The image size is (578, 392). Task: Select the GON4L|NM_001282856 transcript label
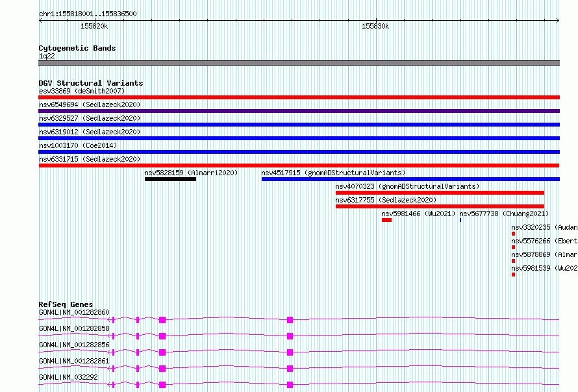click(74, 345)
